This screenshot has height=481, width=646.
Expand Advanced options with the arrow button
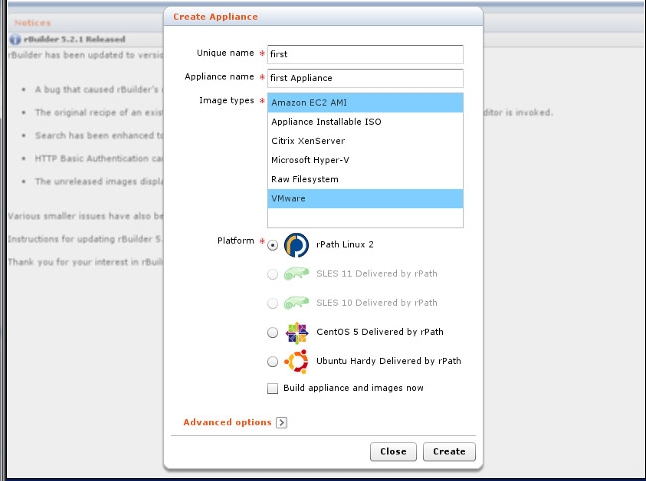point(282,423)
